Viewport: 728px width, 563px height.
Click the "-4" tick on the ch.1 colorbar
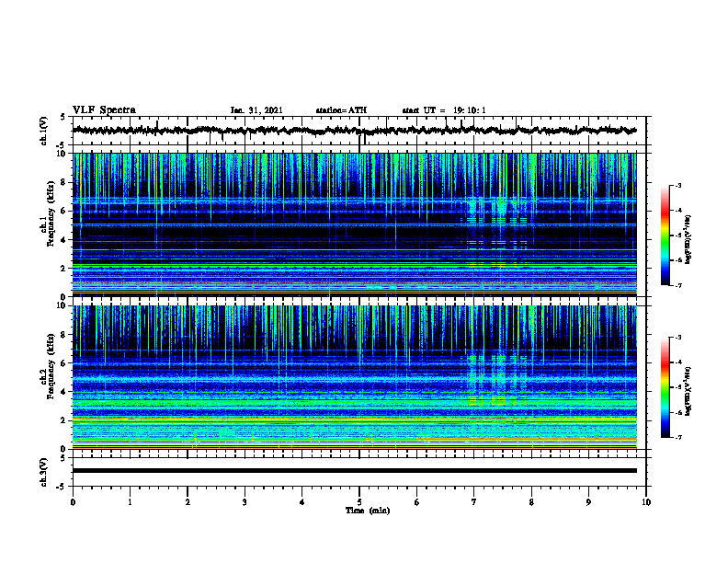pyautogui.click(x=677, y=211)
